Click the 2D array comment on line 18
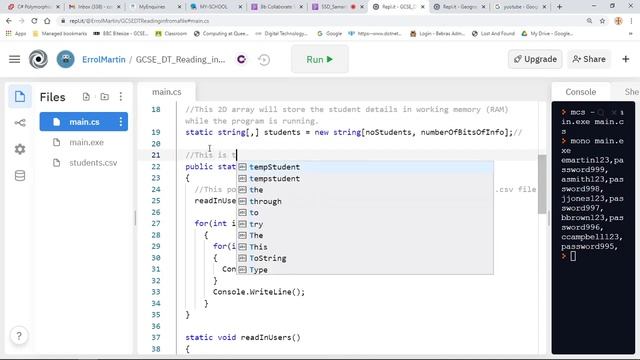640x360 pixels. [x=347, y=115]
